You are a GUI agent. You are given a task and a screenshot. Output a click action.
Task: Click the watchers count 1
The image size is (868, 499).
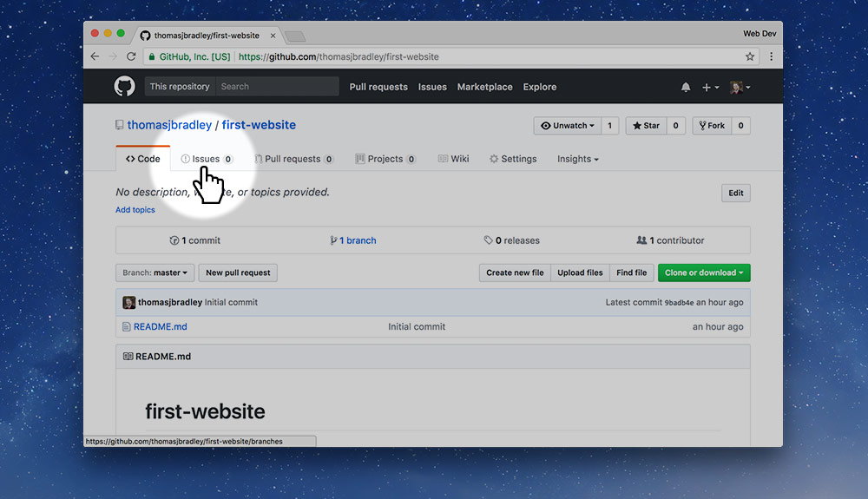[609, 126]
